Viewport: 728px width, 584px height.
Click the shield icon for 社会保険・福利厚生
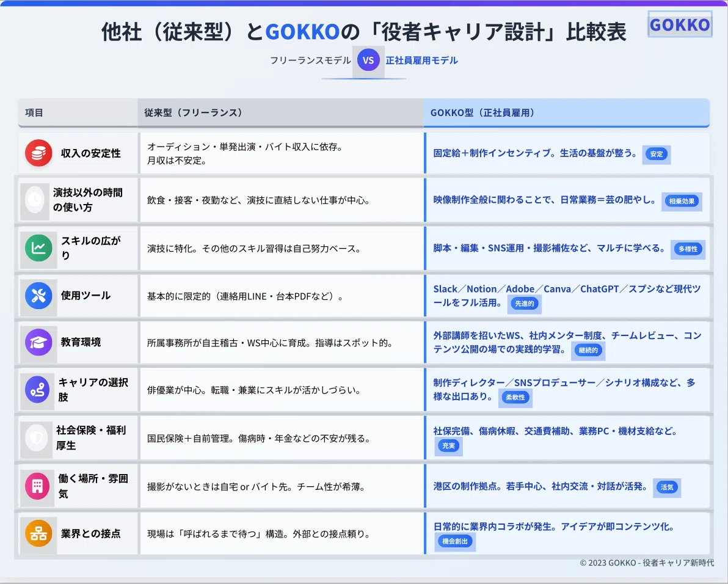point(37,437)
